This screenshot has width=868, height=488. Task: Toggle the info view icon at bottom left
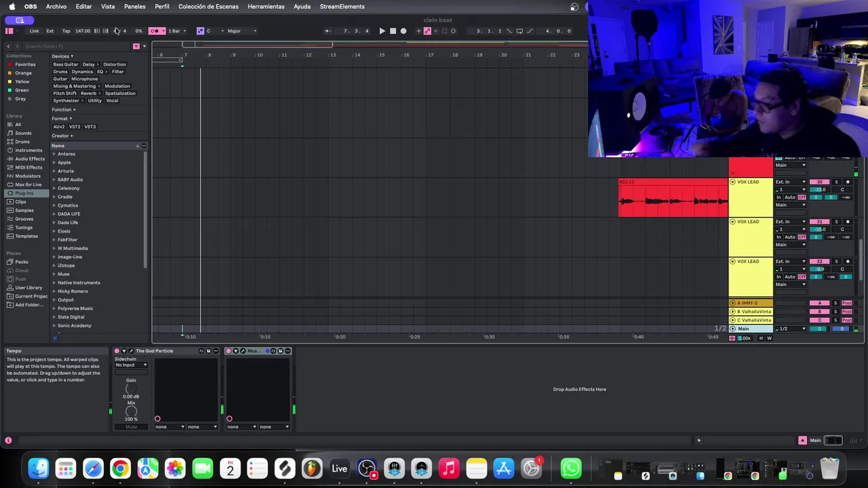click(x=8, y=441)
